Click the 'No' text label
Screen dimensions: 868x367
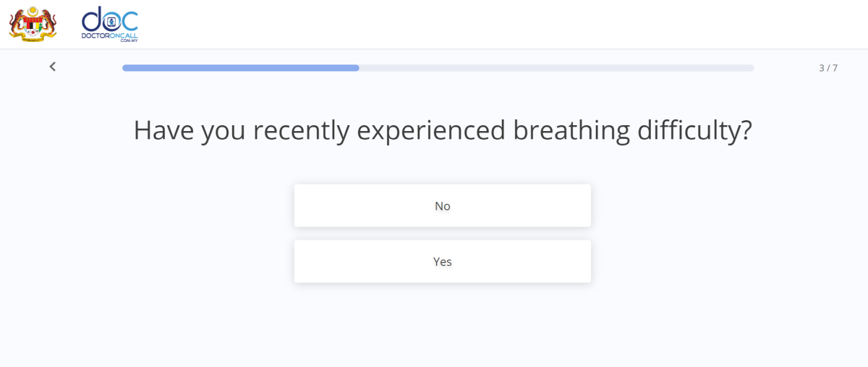[442, 206]
